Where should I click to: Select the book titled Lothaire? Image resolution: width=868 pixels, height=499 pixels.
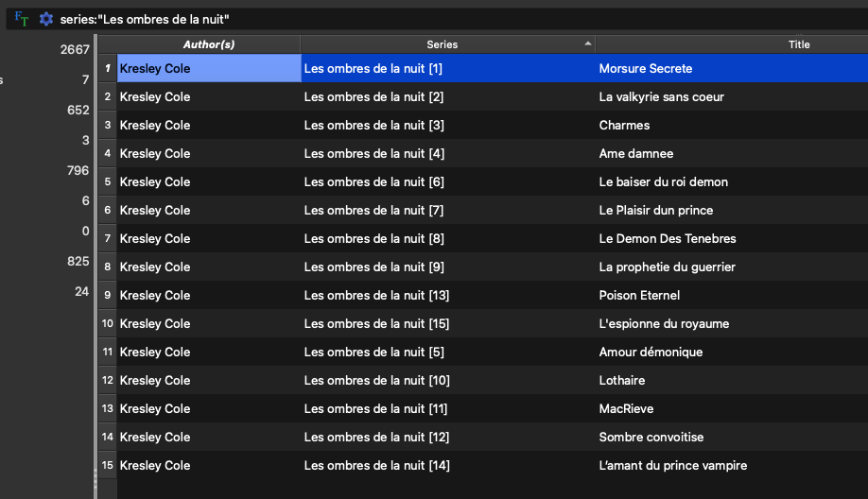pyautogui.click(x=622, y=380)
